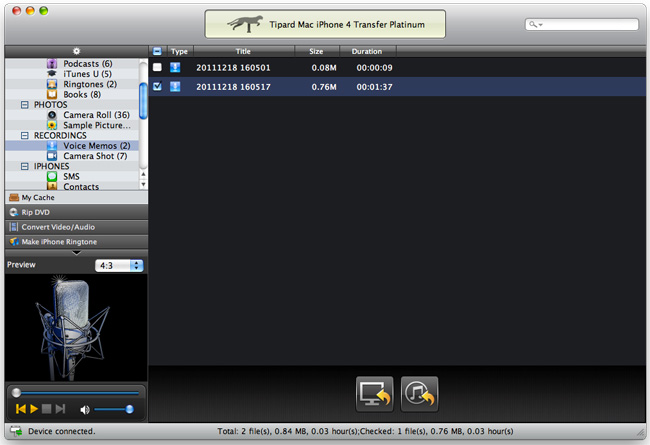Viewport: 650px width, 445px height.
Task: Click the Sample Picture sunflower icon
Action: (x=52, y=125)
